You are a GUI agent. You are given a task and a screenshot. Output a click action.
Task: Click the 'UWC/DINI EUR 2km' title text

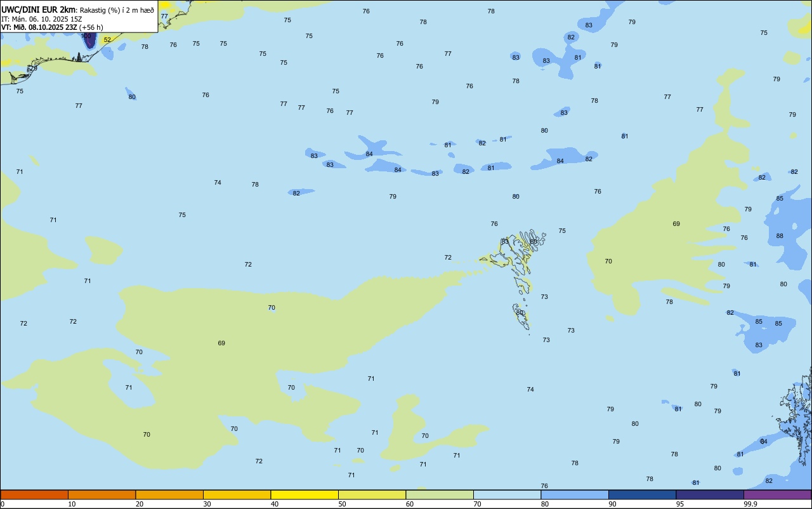pyautogui.click(x=38, y=10)
